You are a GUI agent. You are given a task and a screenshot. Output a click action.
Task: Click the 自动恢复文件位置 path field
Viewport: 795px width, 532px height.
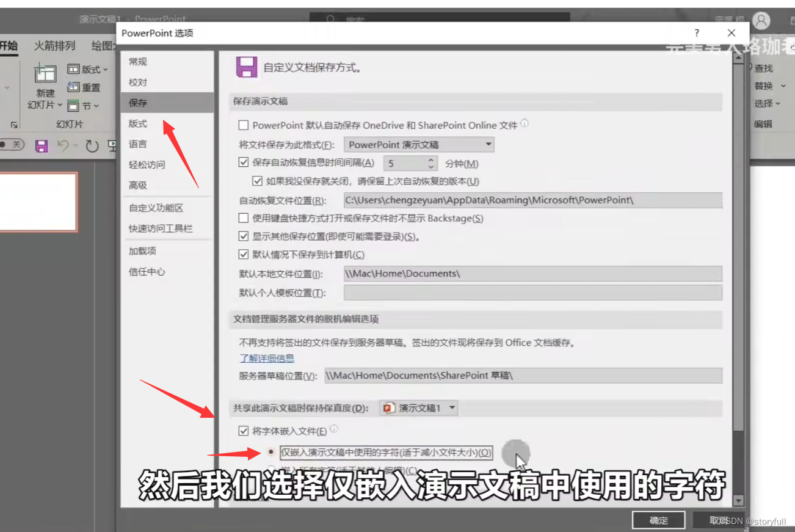[x=532, y=200]
